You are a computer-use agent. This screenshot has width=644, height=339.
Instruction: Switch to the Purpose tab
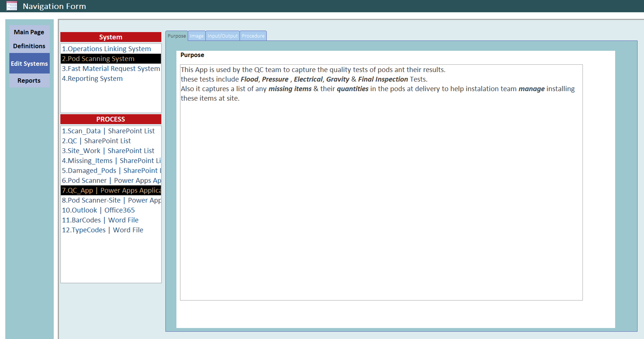click(177, 36)
